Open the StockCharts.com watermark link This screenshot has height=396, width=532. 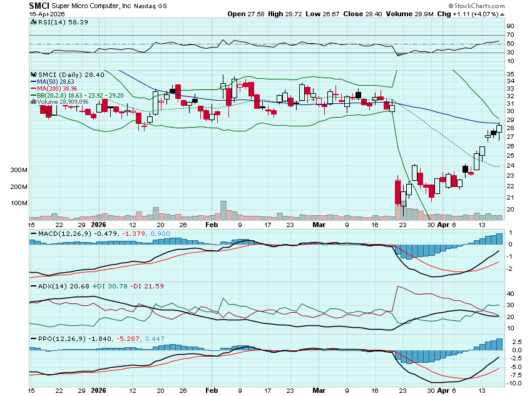pyautogui.click(x=479, y=5)
